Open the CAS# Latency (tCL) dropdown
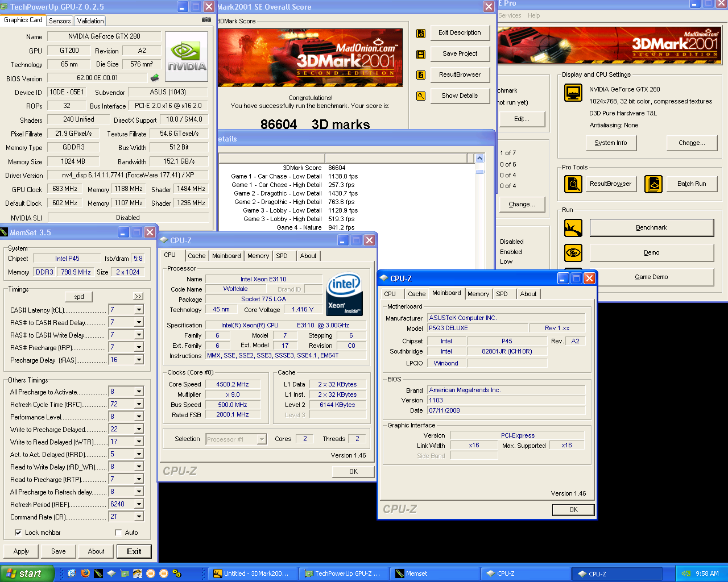728x582 pixels. coord(139,310)
